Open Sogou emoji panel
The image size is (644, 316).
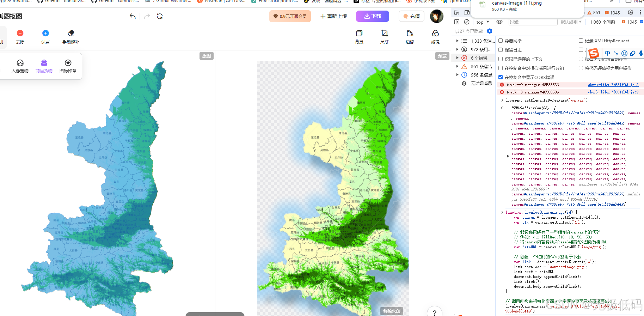(x=624, y=53)
